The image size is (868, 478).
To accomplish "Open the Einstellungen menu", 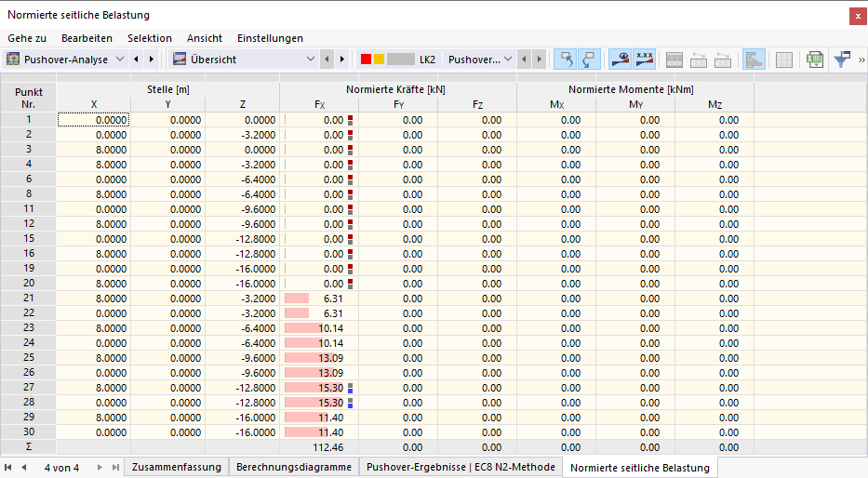I will [x=270, y=38].
